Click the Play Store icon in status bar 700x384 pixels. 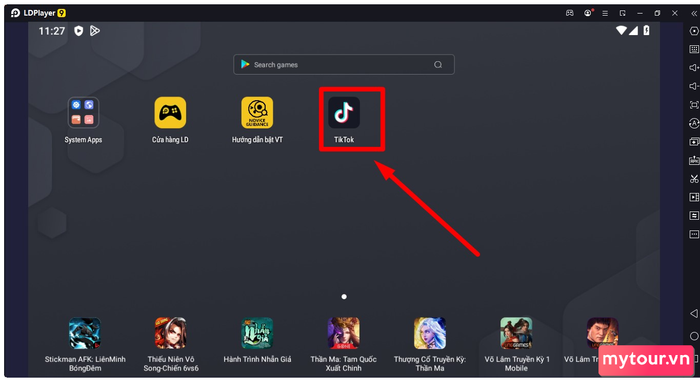click(95, 31)
